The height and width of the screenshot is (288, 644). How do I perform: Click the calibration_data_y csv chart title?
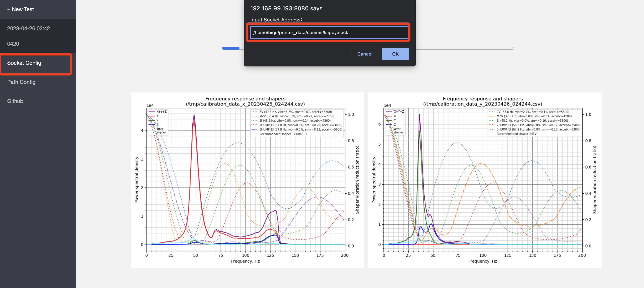point(482,104)
